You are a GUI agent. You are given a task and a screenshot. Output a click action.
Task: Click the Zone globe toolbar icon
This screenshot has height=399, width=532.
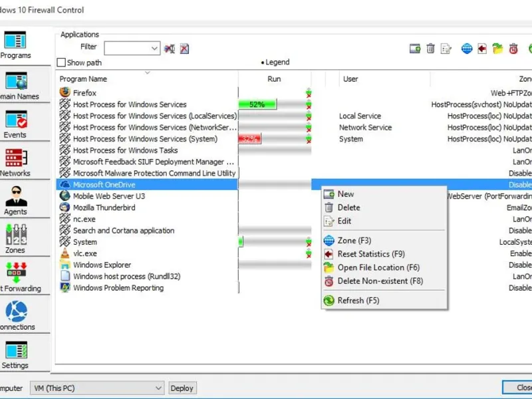pyautogui.click(x=467, y=49)
